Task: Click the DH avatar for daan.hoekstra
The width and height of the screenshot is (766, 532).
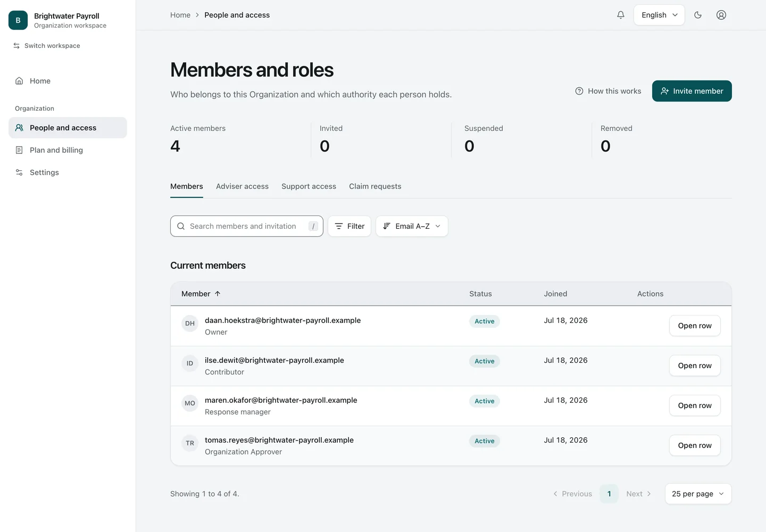Action: [190, 323]
